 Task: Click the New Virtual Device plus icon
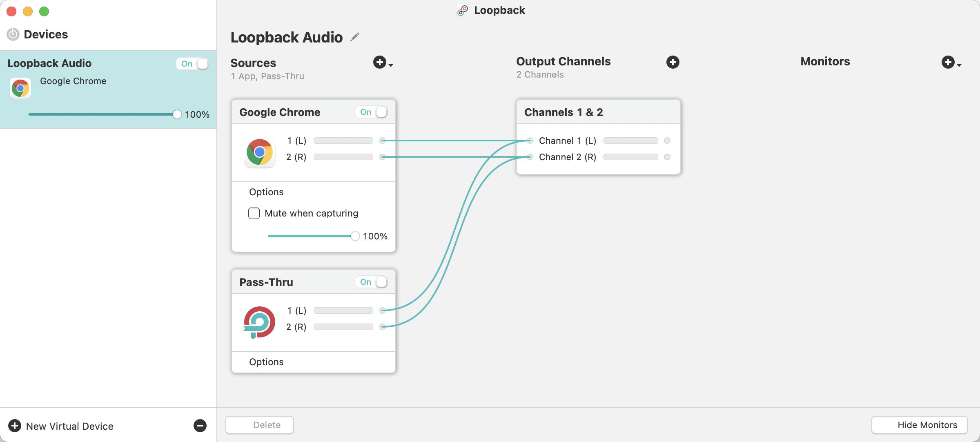pos(13,425)
